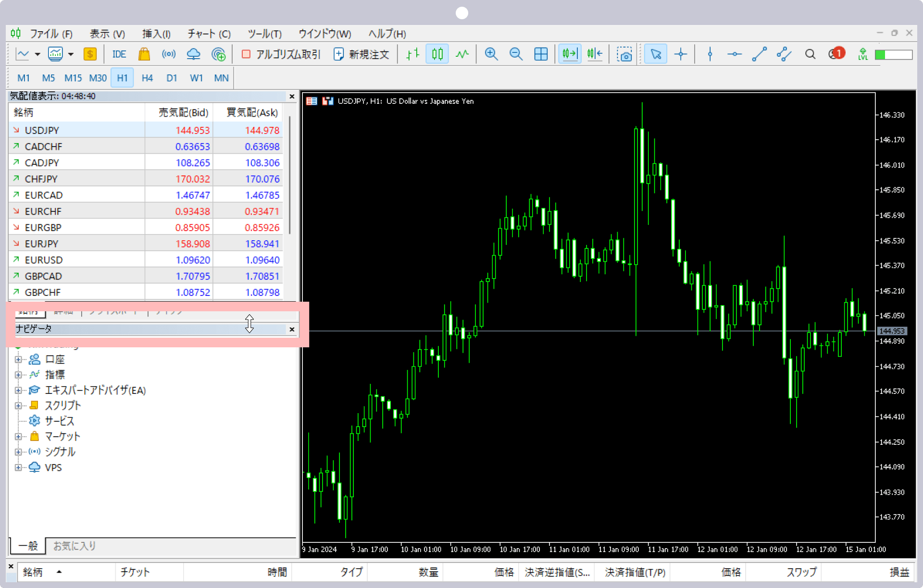This screenshot has height=588, width=923.
Task: Open notifications with red badge 1
Action: point(836,53)
